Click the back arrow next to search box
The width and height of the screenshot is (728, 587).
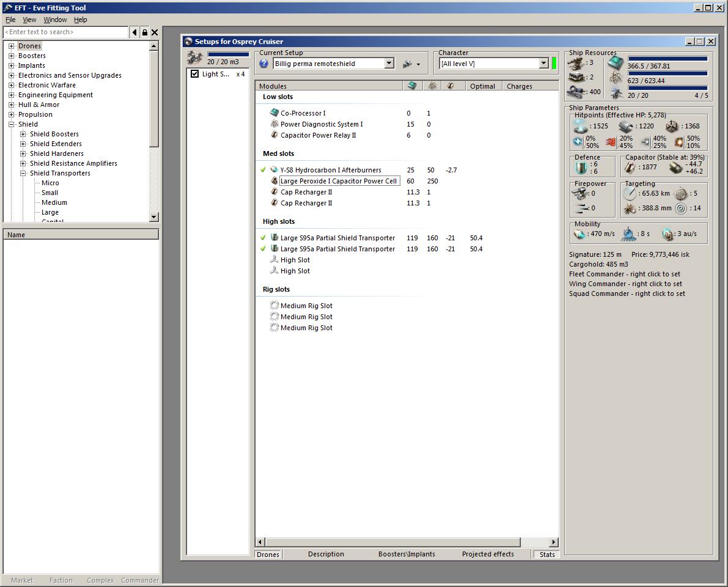point(134,32)
